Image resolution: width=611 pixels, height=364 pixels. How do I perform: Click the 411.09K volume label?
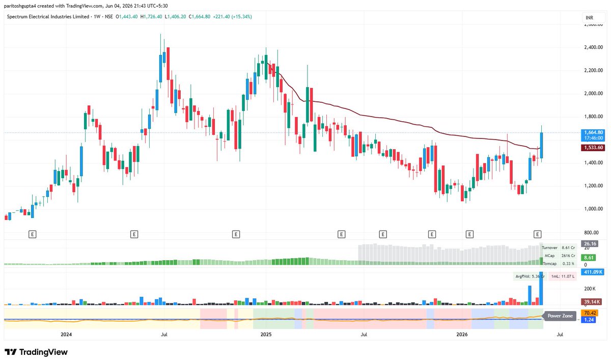point(594,272)
